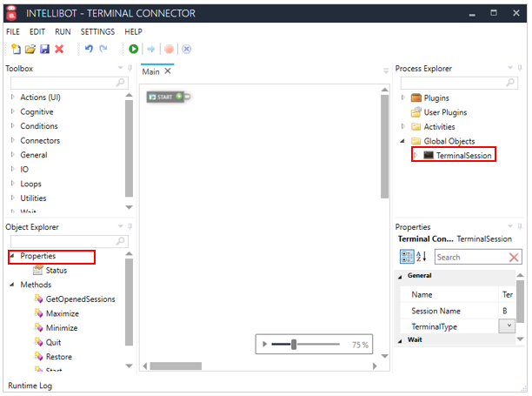Pin the Toolbox panel
Screen dimensions: 532x396
(x=130, y=68)
